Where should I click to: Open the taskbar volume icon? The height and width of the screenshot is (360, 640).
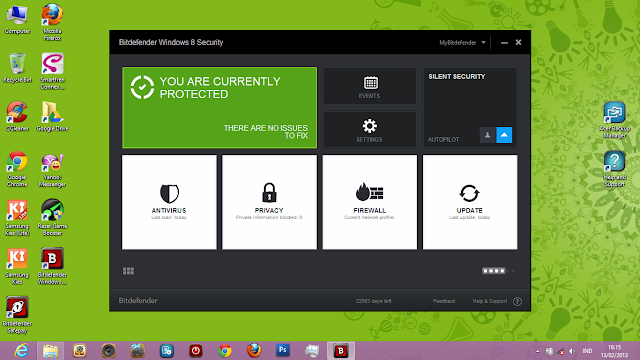click(572, 351)
